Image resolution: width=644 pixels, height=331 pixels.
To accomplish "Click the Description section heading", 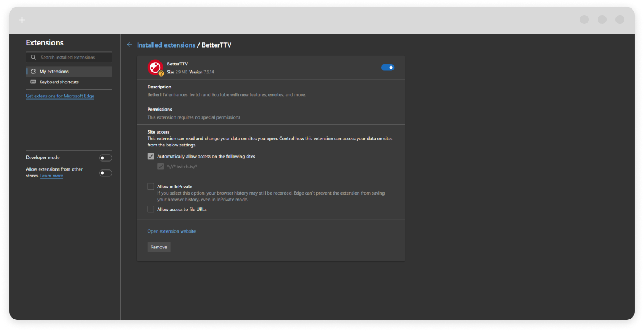I will [x=159, y=87].
